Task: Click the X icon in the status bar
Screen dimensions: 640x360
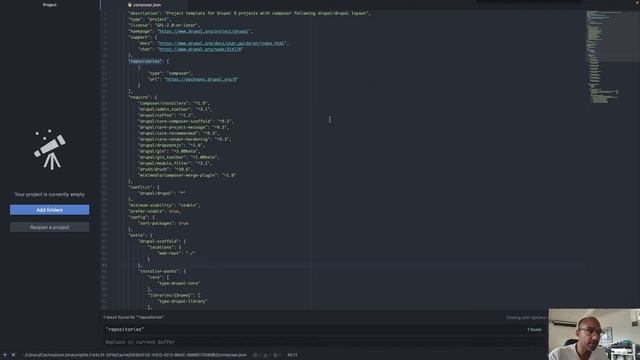Action: pyautogui.click(x=13, y=355)
